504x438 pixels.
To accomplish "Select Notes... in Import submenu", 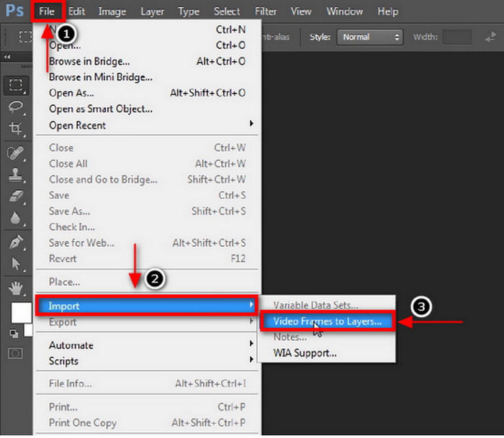I will point(328,337).
